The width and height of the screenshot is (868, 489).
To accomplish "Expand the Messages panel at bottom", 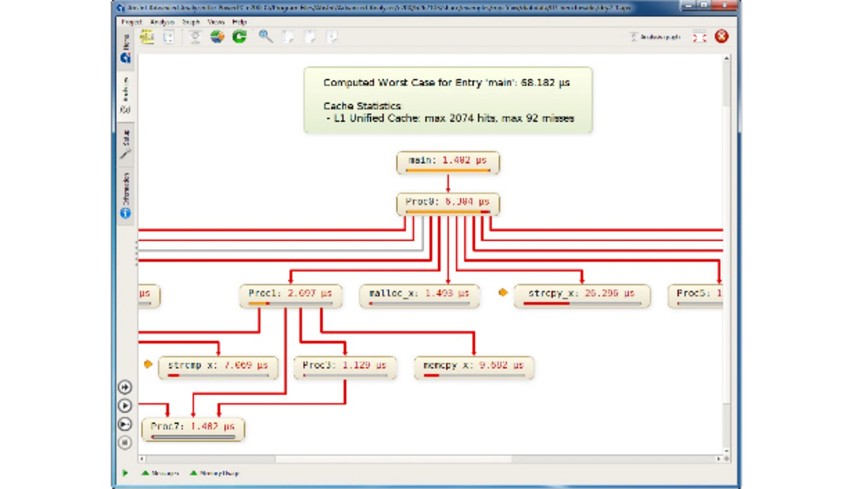I will pyautogui.click(x=161, y=473).
